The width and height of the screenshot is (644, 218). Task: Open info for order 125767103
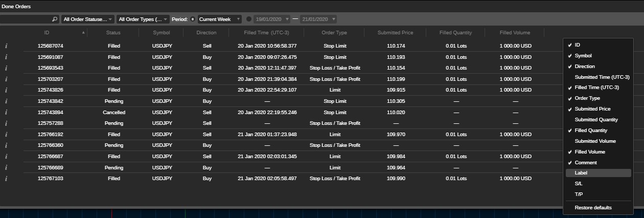(x=6, y=179)
